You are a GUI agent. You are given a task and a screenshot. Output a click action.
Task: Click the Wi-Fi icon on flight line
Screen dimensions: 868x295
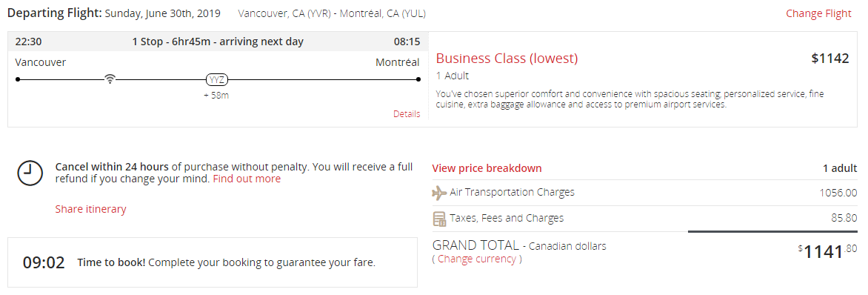(x=110, y=79)
